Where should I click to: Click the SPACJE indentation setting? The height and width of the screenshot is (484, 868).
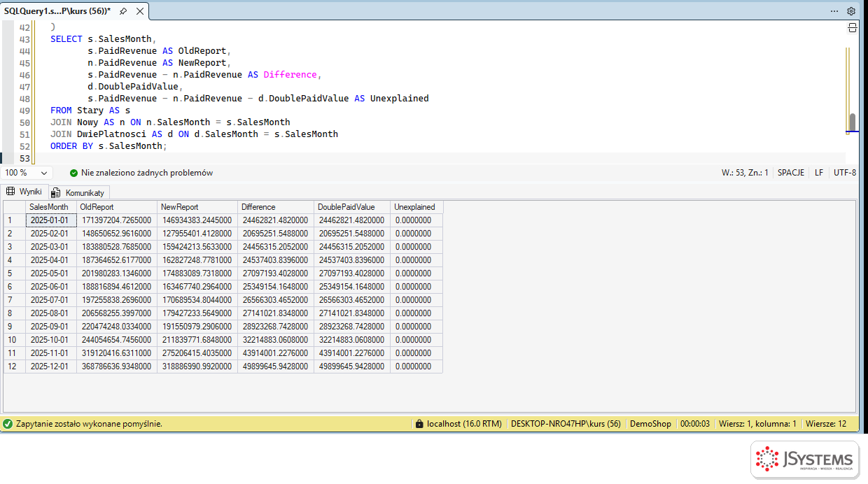tap(791, 173)
